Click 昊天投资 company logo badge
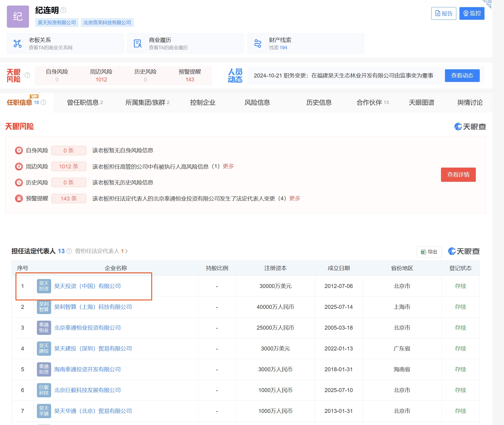 pyautogui.click(x=44, y=286)
